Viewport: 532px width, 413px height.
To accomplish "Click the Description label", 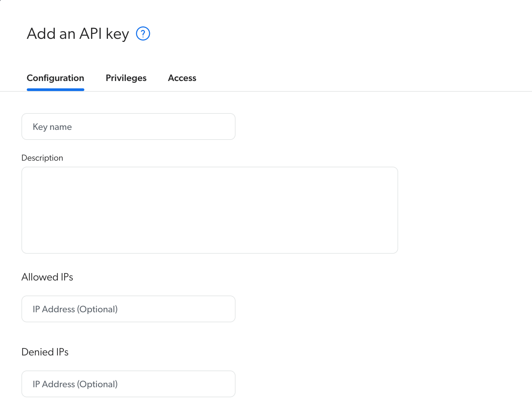I will pyautogui.click(x=42, y=158).
